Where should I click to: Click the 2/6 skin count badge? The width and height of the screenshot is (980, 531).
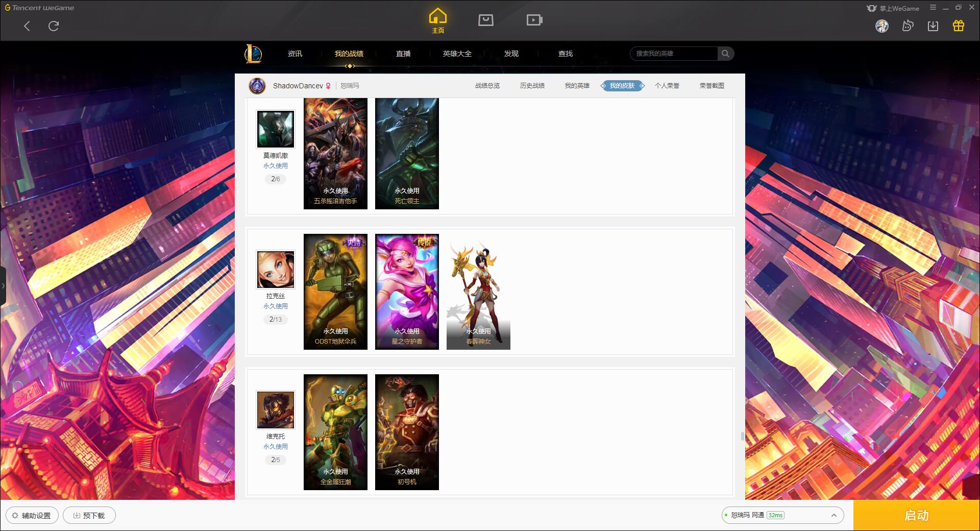click(276, 179)
